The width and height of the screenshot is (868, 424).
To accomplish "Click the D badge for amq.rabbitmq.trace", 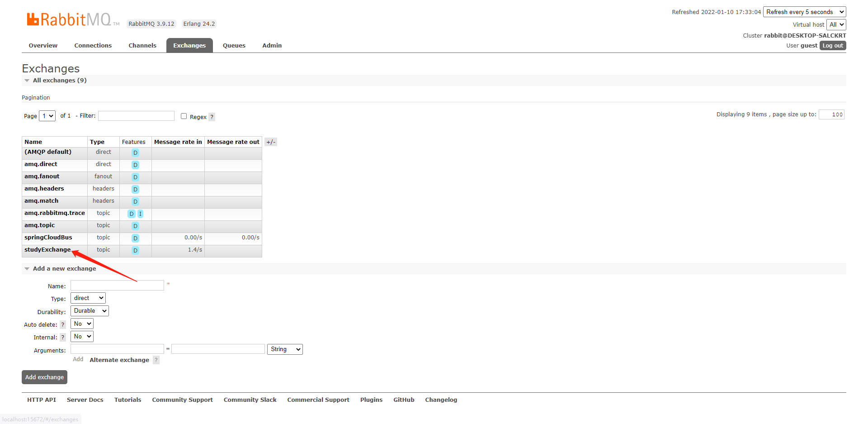I will tap(132, 214).
